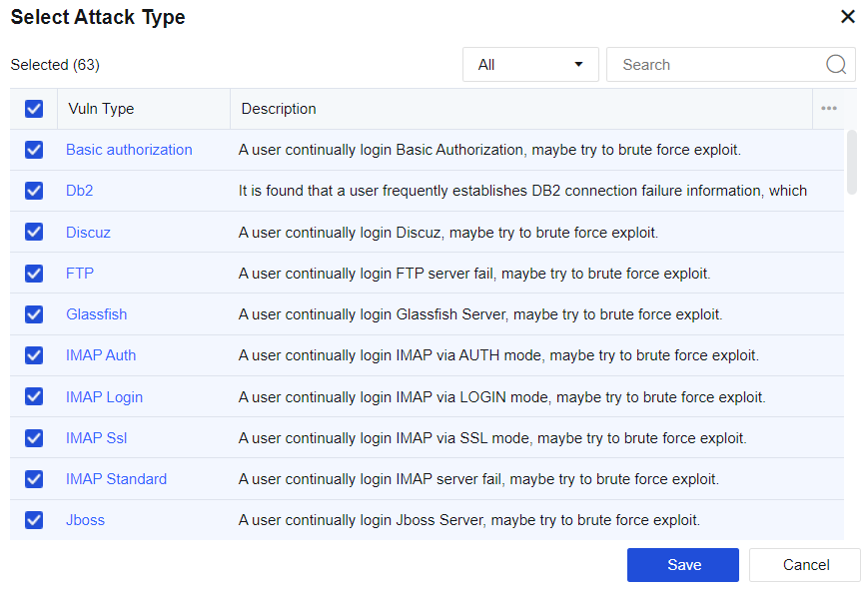Viewport: 868px width, 590px height.
Task: Click the search magnifier icon
Action: 836,65
